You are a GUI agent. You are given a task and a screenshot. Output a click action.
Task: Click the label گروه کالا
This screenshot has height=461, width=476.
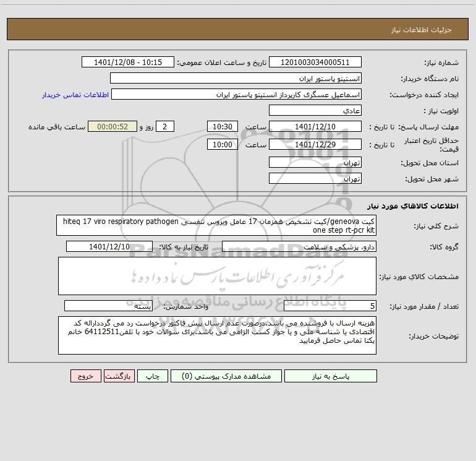[444, 247]
